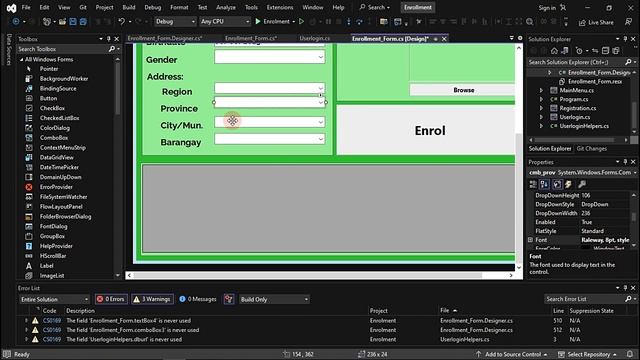Collapse the All Windows Forms toolbox group
The height and width of the screenshot is (360, 640).
[x=22, y=60]
